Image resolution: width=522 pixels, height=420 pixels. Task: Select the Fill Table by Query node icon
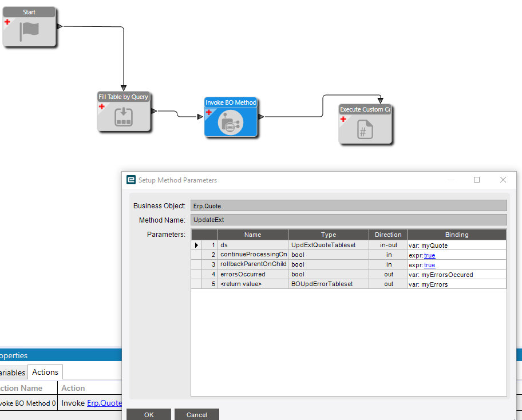124,117
